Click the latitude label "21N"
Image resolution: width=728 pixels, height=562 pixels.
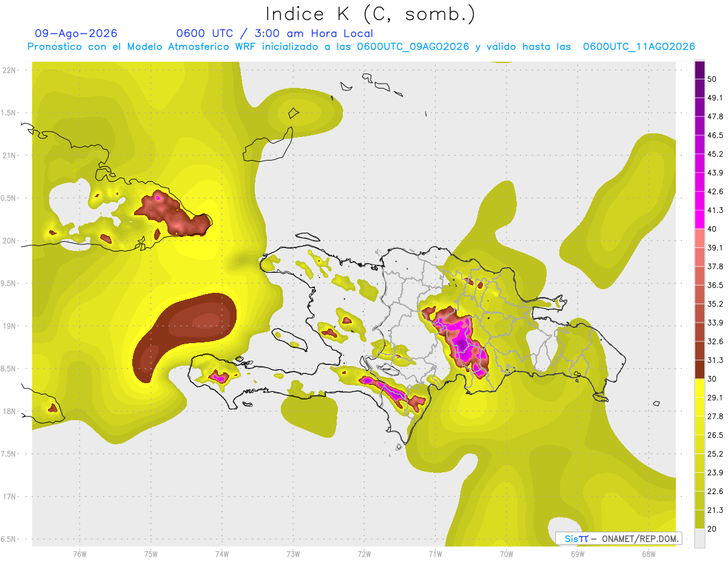coord(9,155)
